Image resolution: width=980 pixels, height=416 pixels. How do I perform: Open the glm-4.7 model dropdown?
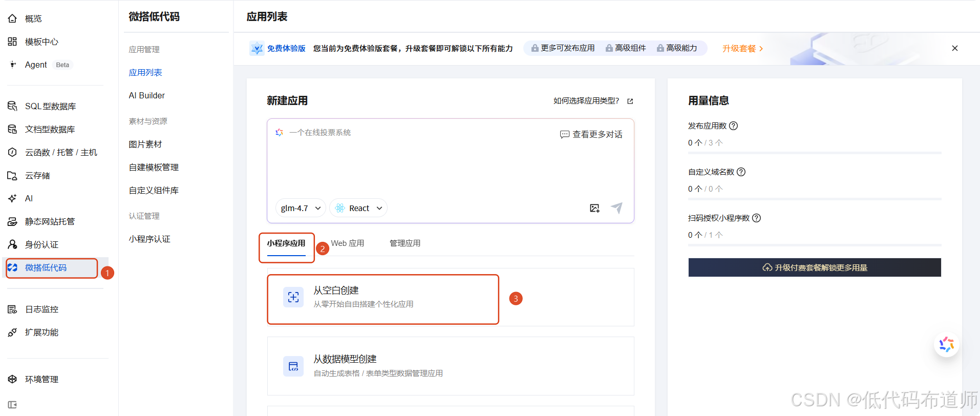pyautogui.click(x=301, y=208)
